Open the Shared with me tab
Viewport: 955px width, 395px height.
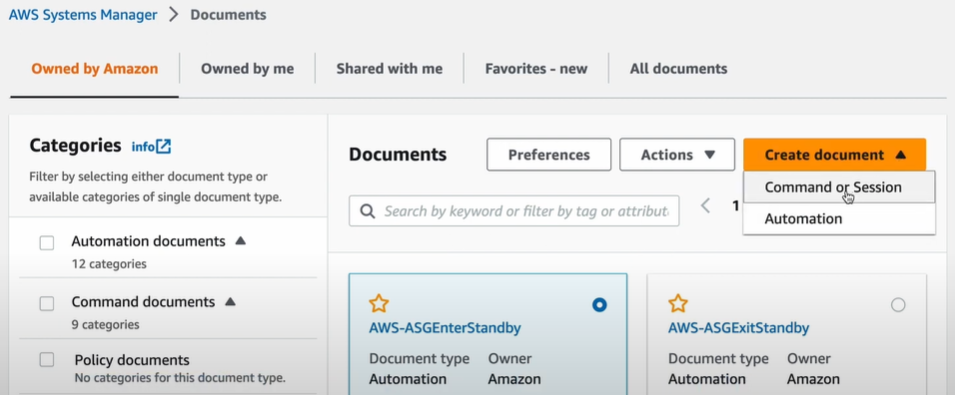(x=389, y=69)
